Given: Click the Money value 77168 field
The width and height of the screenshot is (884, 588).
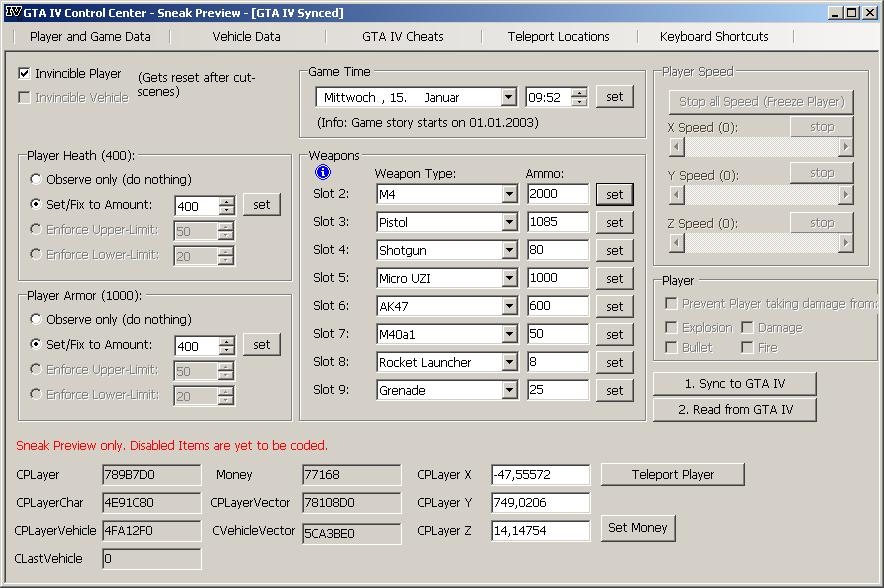Looking at the screenshot, I should (x=352, y=475).
